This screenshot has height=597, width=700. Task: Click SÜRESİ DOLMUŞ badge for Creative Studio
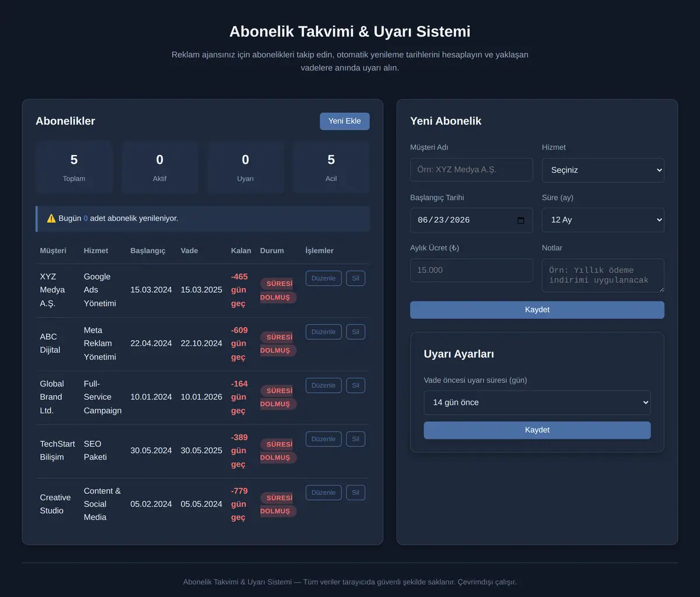[x=278, y=505]
